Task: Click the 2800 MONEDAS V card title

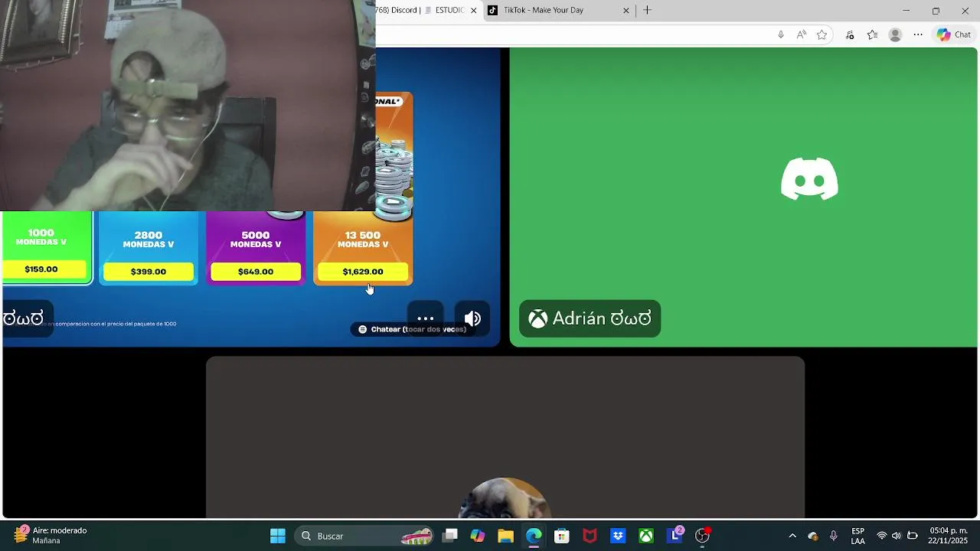Action: coord(149,240)
